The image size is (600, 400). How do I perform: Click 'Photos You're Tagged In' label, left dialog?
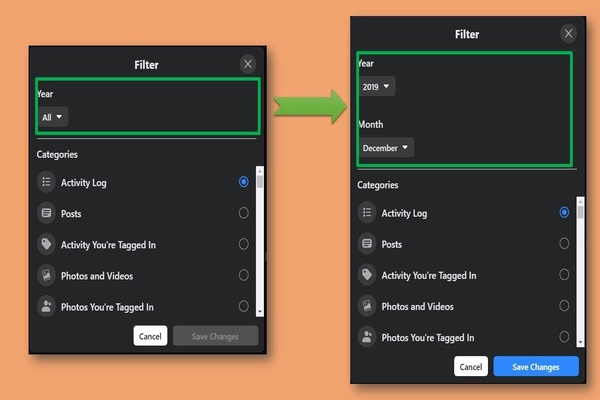tap(107, 307)
